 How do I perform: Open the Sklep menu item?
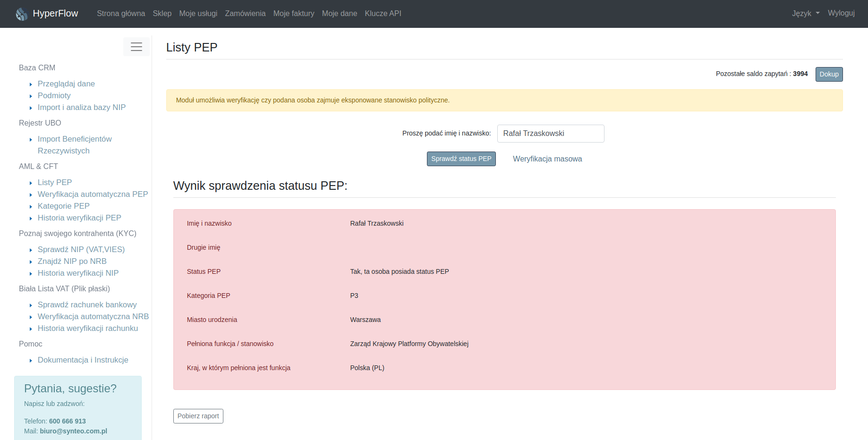click(x=162, y=13)
